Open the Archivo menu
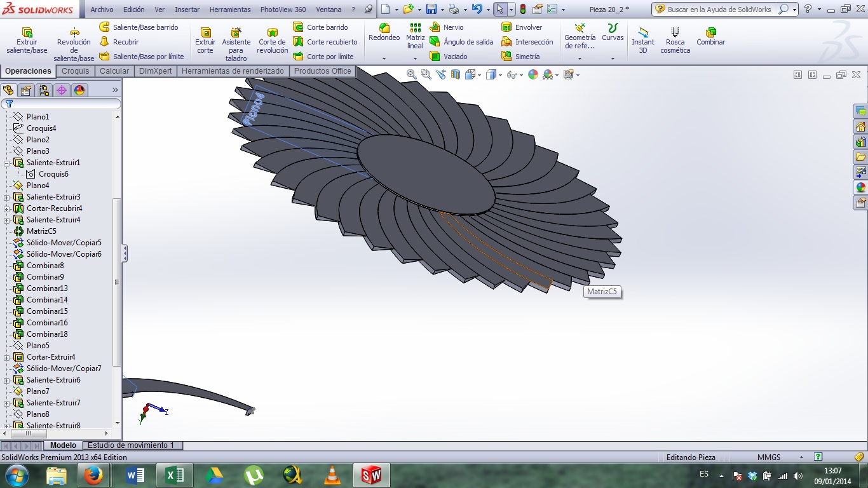868x488 pixels. tap(102, 10)
